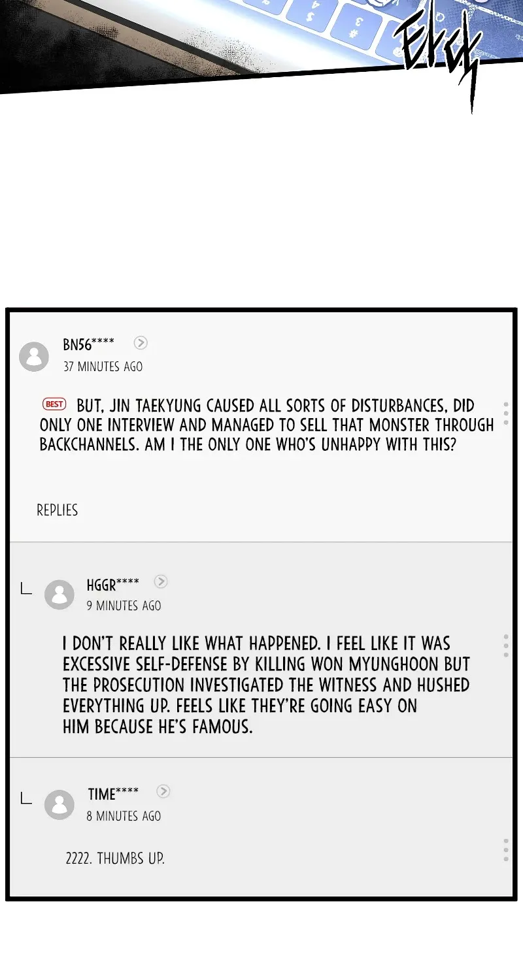This screenshot has width=523, height=980.
Task: Click TIME**** user avatar icon
Action: (x=59, y=805)
